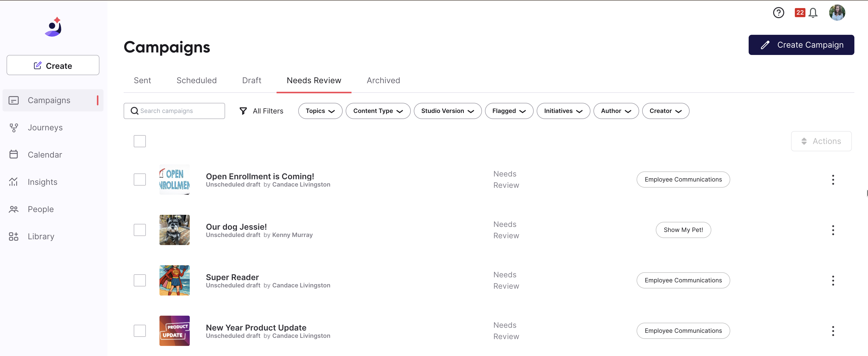Expand the Author filter dropdown
868x356 pixels.
coord(616,111)
